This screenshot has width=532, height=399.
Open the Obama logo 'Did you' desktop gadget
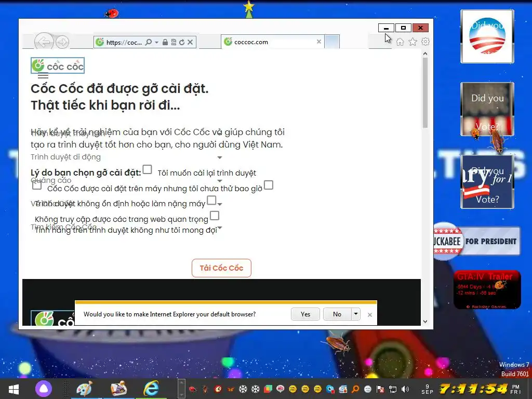coord(487,36)
